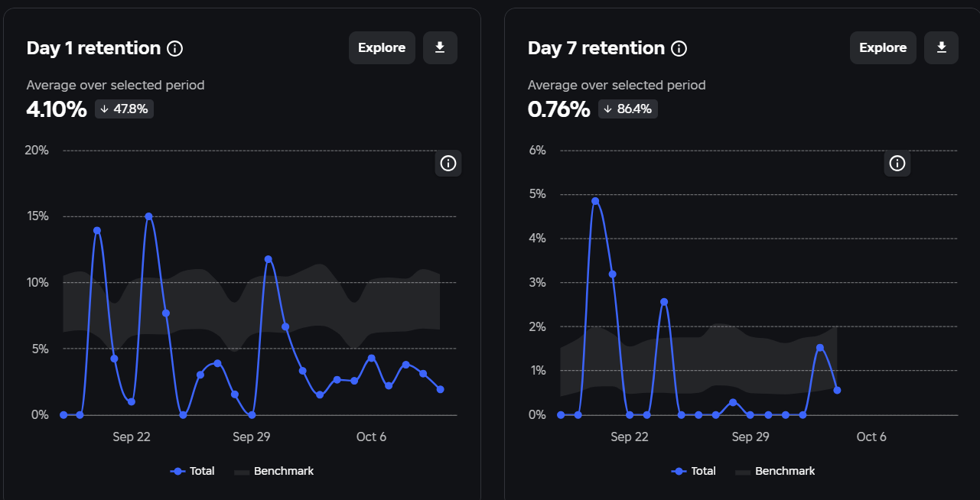
Task: Download the Day 1 retention chart data
Action: point(440,47)
